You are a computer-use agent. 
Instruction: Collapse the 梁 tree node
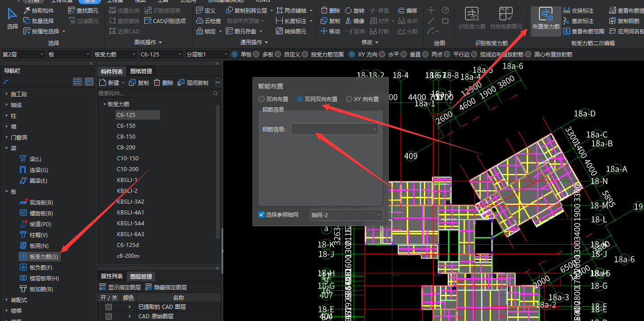7,148
